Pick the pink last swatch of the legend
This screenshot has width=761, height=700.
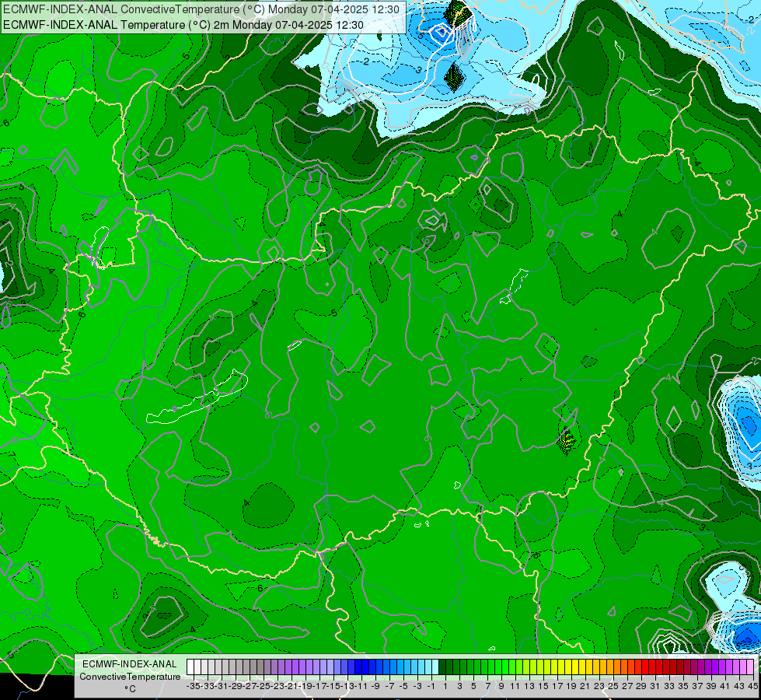coord(750,667)
